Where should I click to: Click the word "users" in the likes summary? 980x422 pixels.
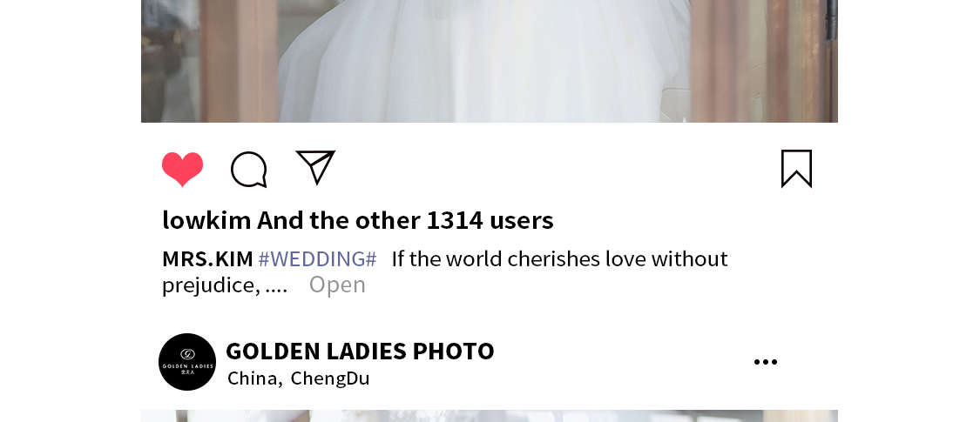click(x=522, y=221)
